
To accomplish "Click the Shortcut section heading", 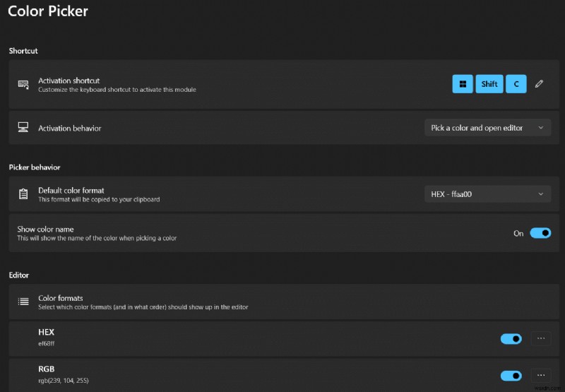I will [x=23, y=51].
